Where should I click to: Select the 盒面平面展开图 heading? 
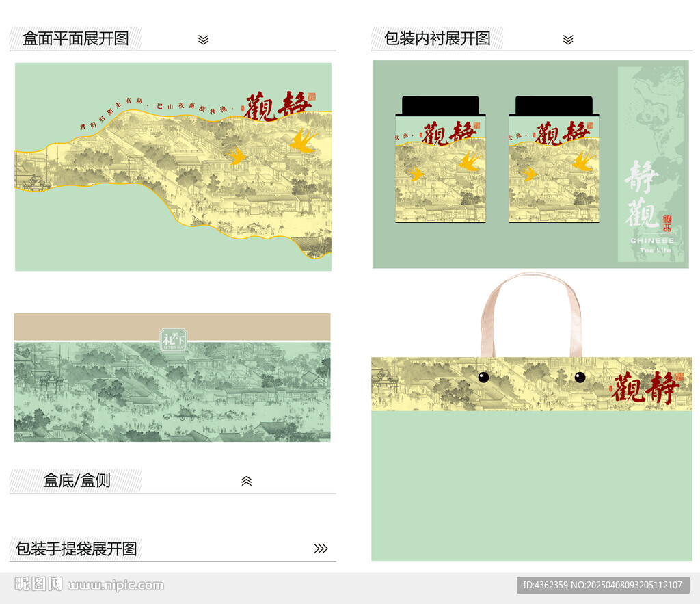(x=76, y=38)
